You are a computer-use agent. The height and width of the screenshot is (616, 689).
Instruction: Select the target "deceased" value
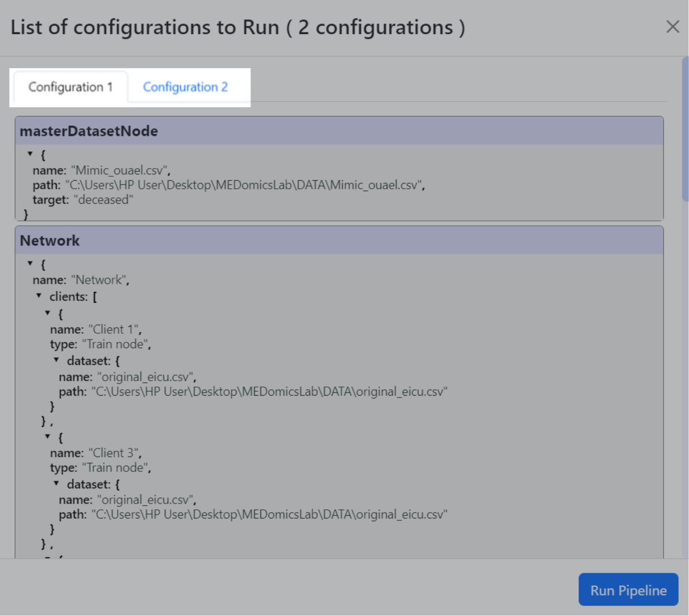(x=103, y=200)
